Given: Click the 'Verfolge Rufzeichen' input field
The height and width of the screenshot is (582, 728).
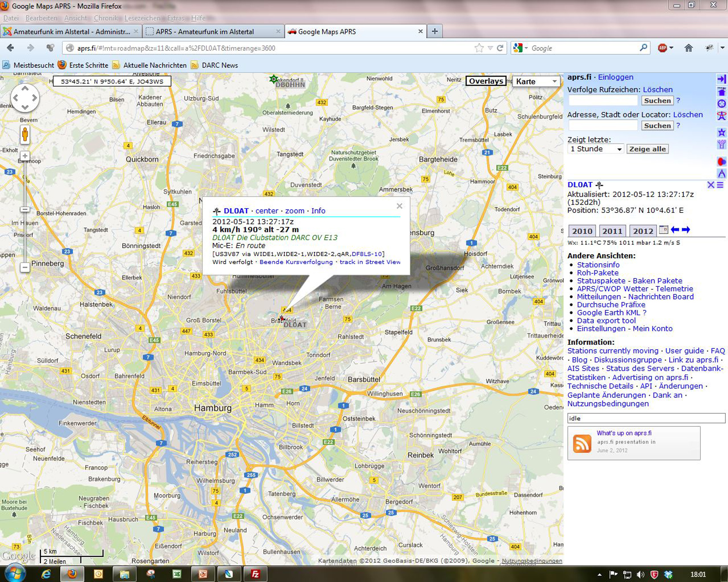Looking at the screenshot, I should (x=603, y=101).
